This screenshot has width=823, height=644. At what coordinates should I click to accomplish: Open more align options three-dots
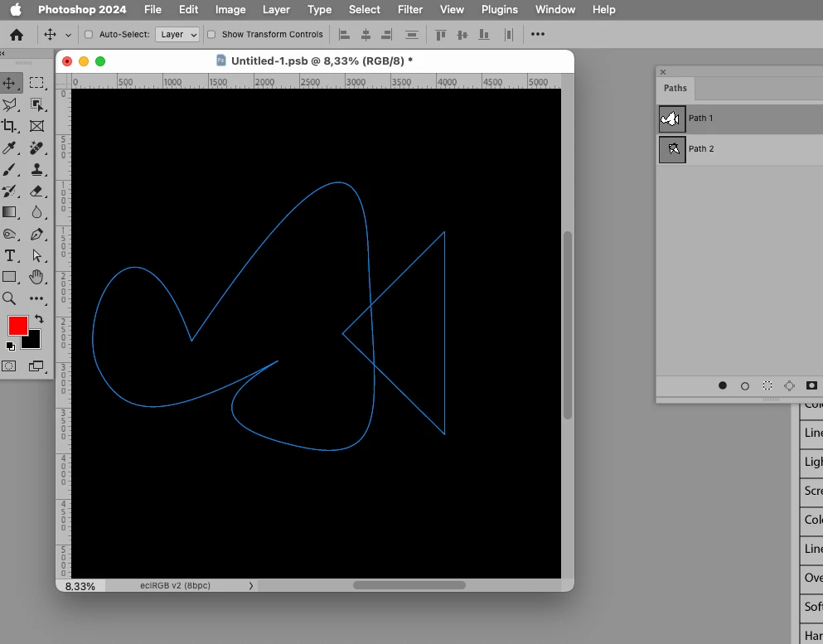pos(537,34)
